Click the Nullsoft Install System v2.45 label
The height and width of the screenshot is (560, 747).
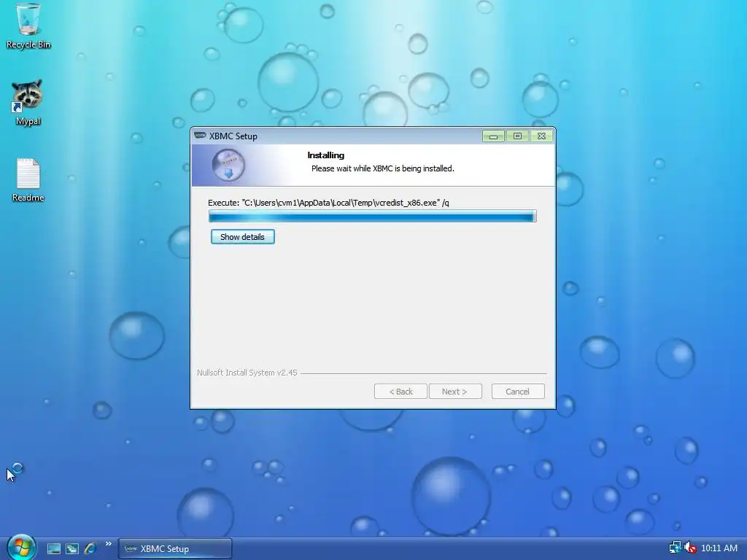(247, 373)
